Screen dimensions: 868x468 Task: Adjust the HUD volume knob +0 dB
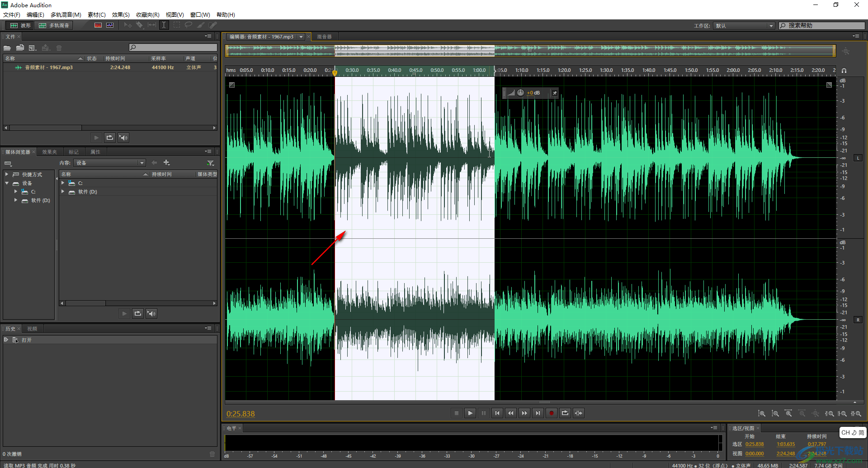coord(521,93)
